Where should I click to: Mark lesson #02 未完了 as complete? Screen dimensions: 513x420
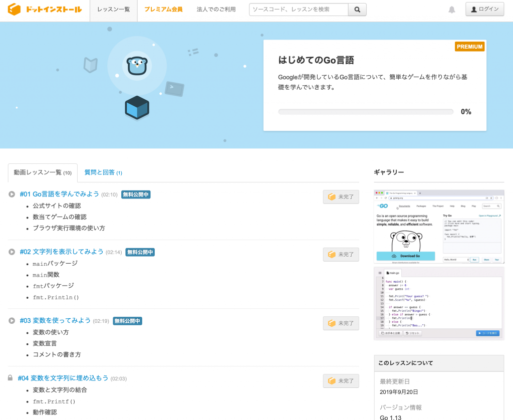(341, 255)
